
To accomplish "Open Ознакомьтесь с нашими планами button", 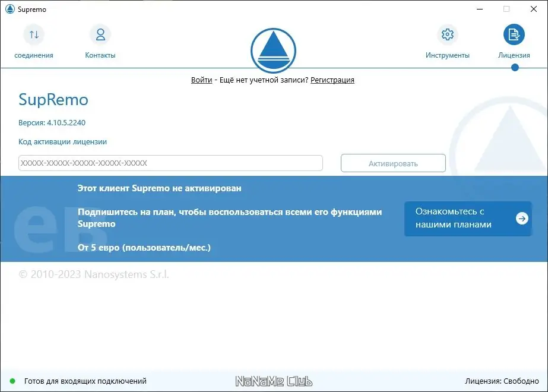I will click(468, 219).
